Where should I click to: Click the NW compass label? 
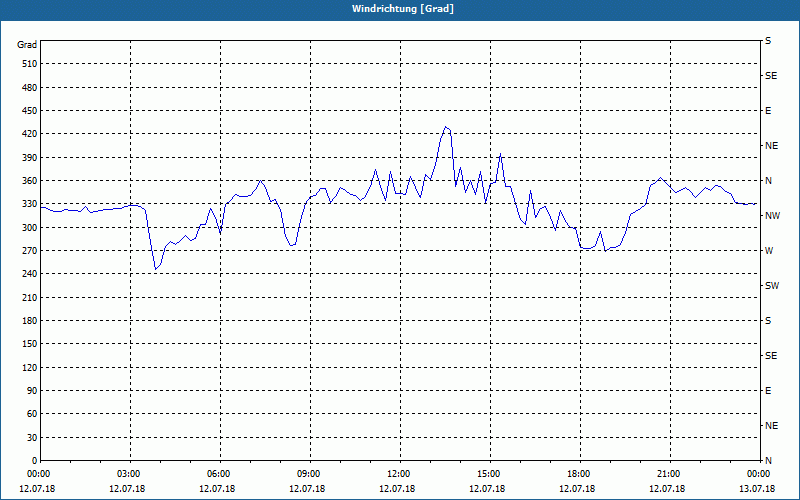click(x=773, y=216)
